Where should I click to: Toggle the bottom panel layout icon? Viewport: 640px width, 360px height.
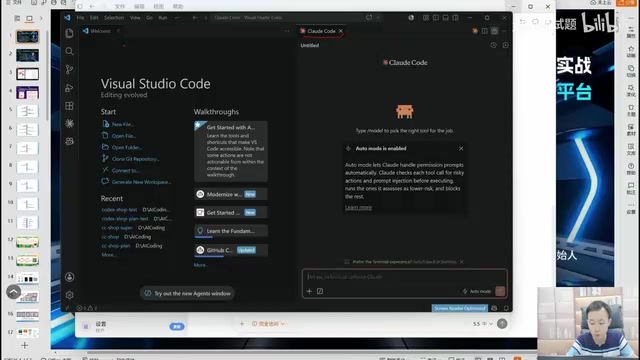click(445, 18)
